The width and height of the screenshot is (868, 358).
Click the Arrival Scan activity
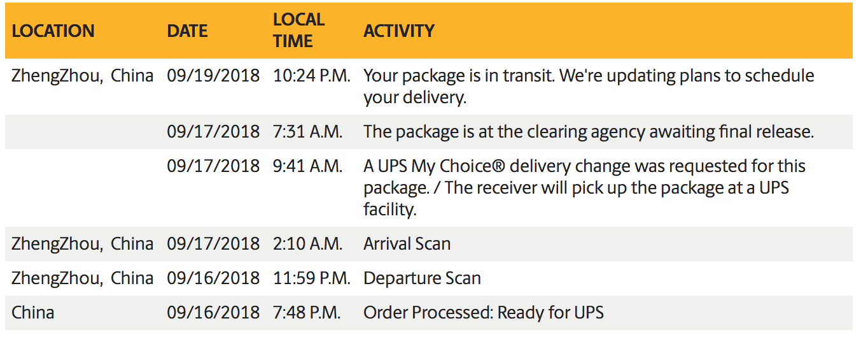[x=407, y=243]
